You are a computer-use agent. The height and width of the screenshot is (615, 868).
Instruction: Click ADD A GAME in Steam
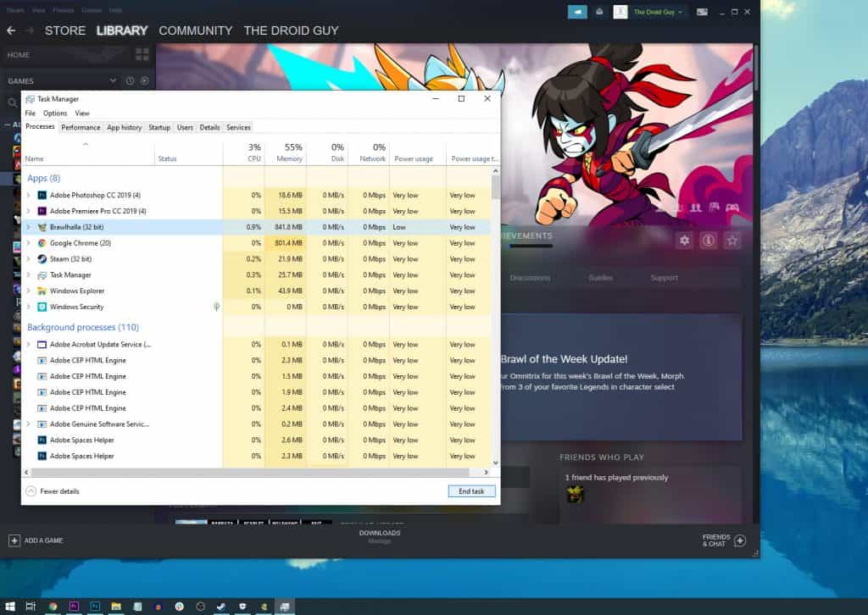click(x=44, y=540)
